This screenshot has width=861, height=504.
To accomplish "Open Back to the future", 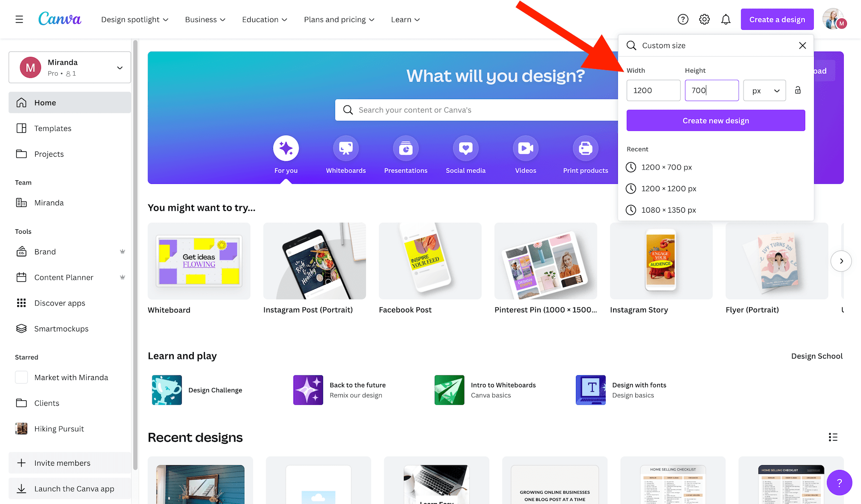I will click(340, 390).
